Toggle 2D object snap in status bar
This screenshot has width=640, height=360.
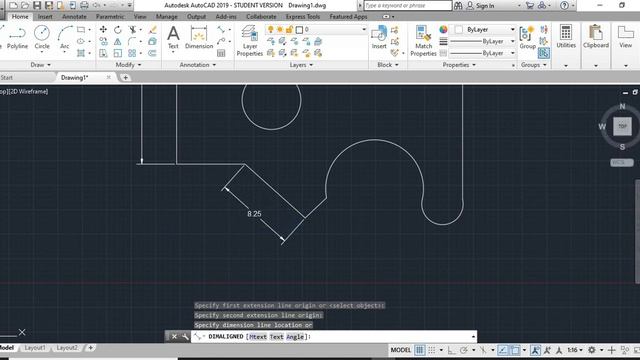coord(515,350)
